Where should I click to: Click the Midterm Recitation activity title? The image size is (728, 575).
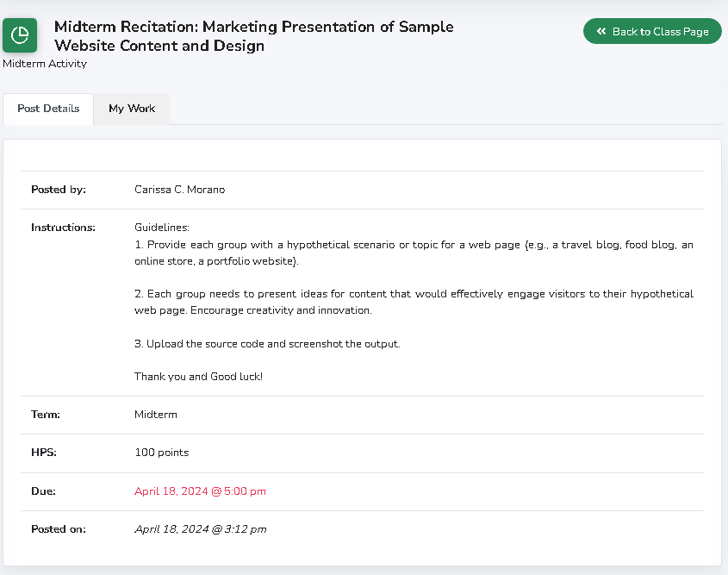(x=253, y=36)
